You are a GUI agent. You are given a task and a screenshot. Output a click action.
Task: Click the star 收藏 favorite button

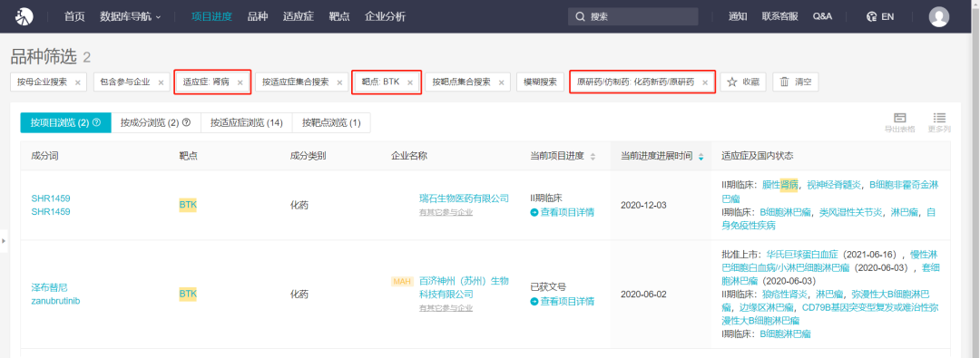[743, 82]
